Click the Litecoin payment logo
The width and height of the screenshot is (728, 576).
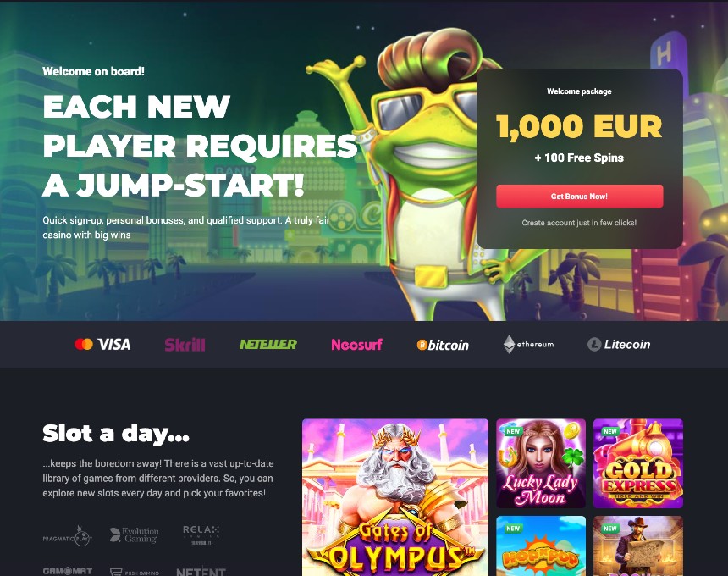(619, 344)
